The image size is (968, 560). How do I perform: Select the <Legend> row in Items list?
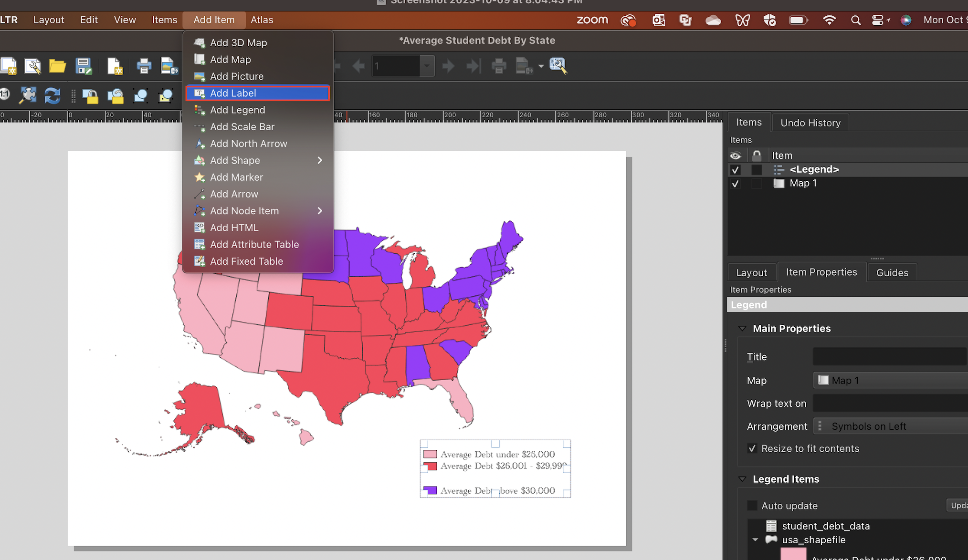pyautogui.click(x=849, y=169)
